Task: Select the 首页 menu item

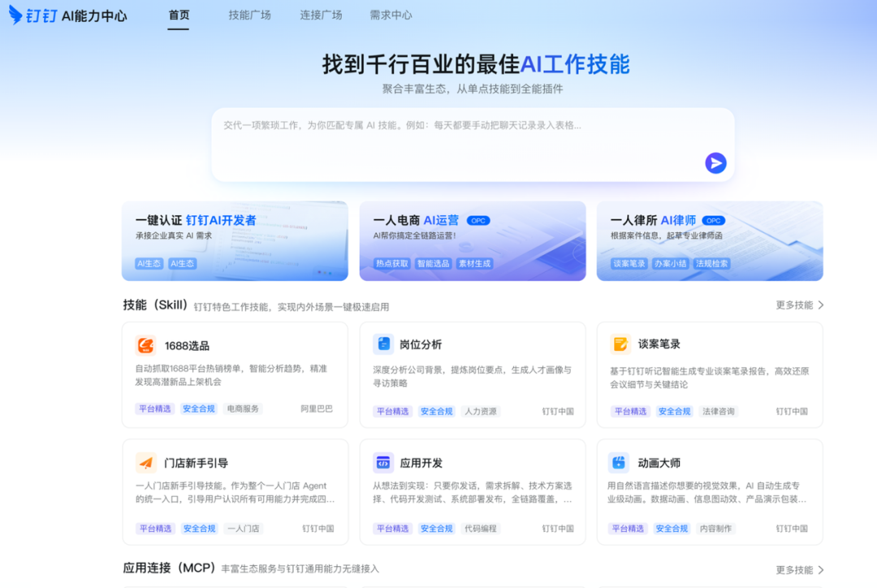Action: (x=178, y=14)
